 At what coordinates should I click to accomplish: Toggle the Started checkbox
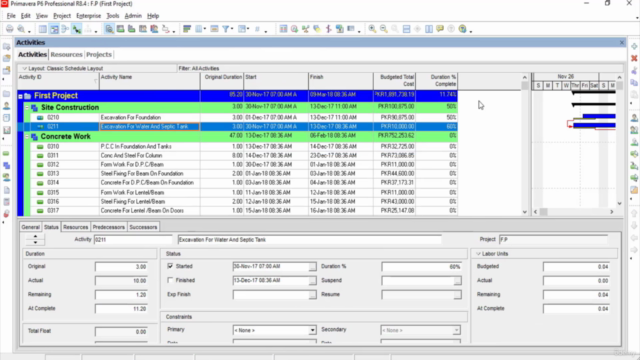pos(170,266)
